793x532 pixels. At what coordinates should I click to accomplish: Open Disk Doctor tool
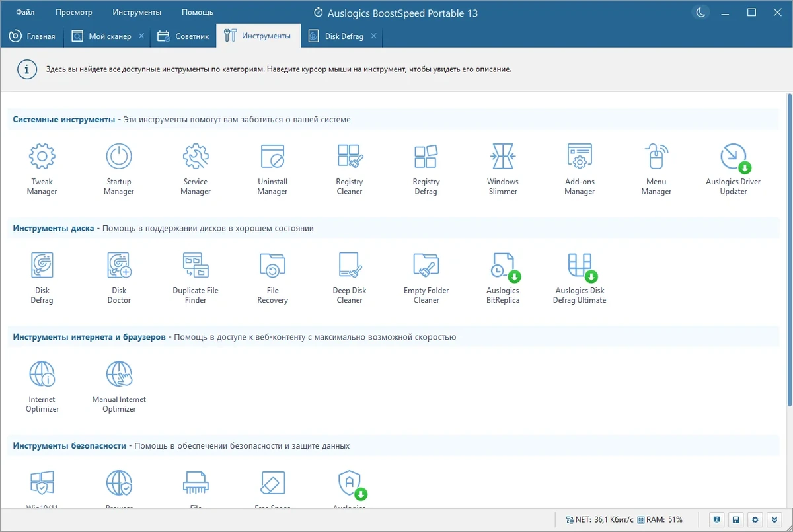[119, 278]
